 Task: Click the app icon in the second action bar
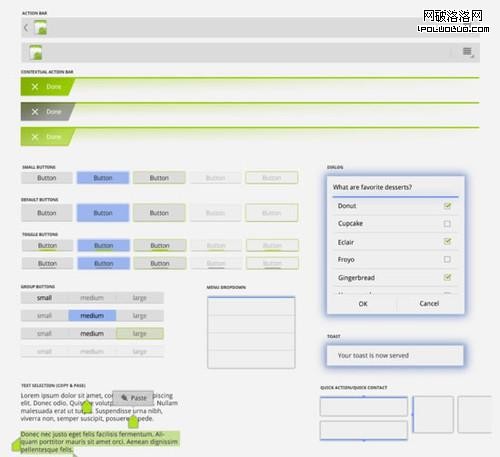click(x=36, y=52)
